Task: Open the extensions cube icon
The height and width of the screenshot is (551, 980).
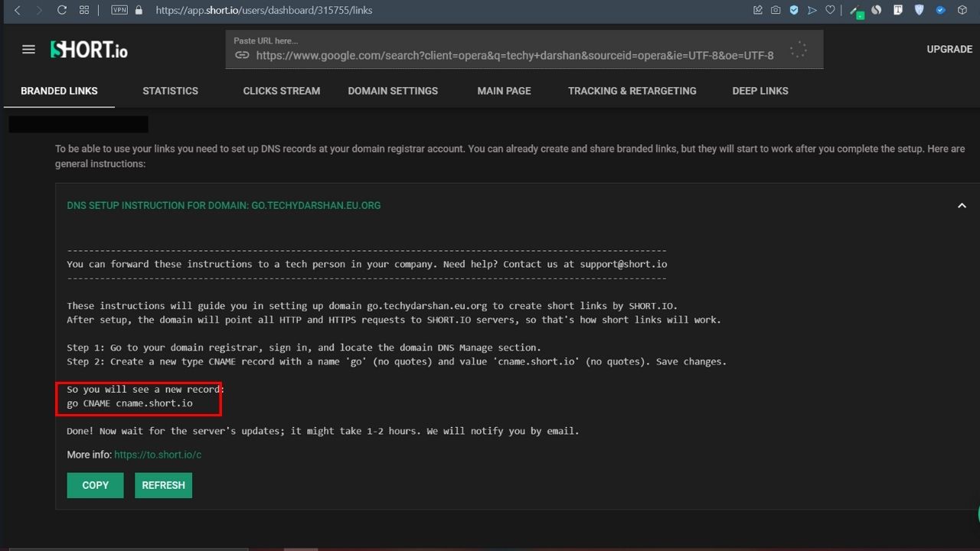Action: (962, 10)
